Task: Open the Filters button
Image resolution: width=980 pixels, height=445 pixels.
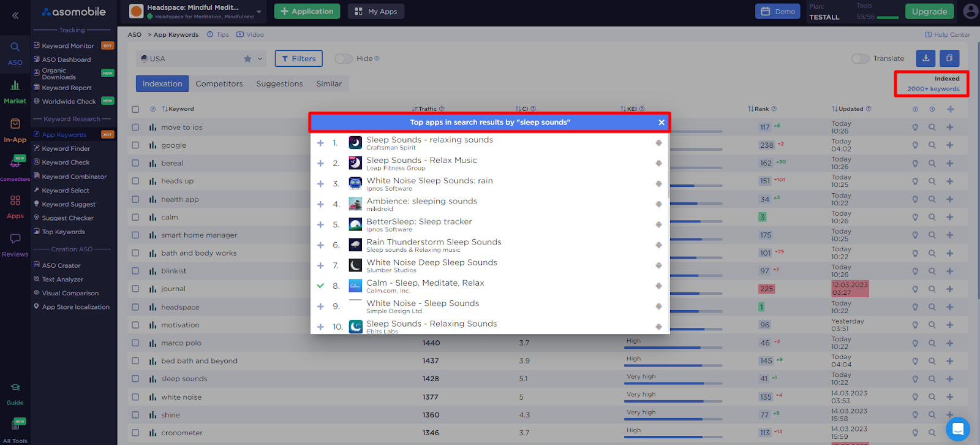Action: coord(299,59)
